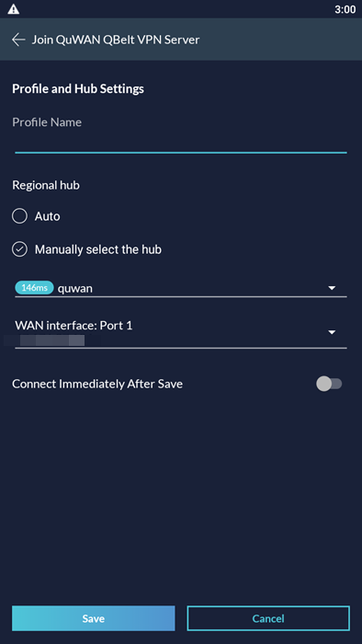Tap the Manually select the hub text
The height and width of the screenshot is (644, 362).
(98, 249)
